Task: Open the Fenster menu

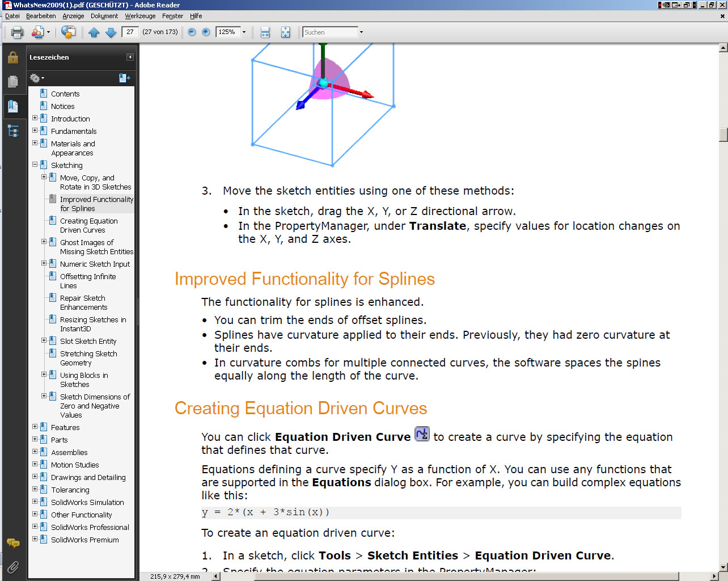Action: pos(172,16)
